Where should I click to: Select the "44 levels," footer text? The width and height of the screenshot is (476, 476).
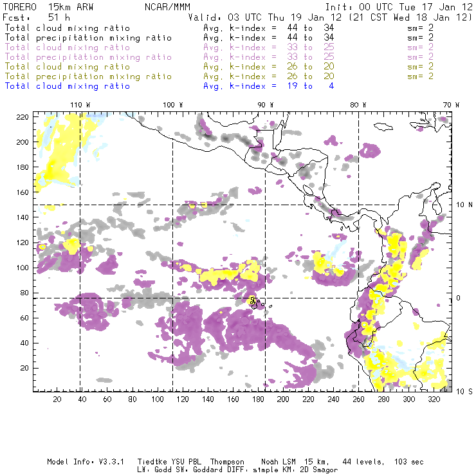coord(363,462)
